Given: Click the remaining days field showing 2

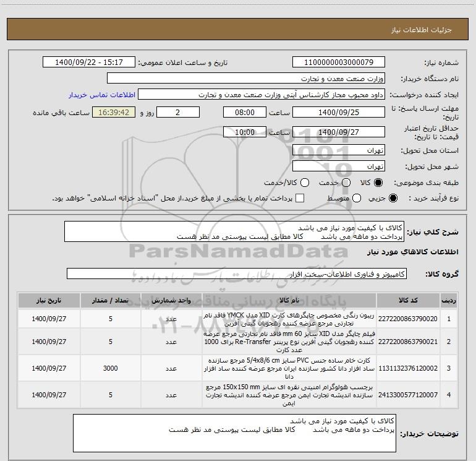Looking at the screenshot, I should [178, 112].
